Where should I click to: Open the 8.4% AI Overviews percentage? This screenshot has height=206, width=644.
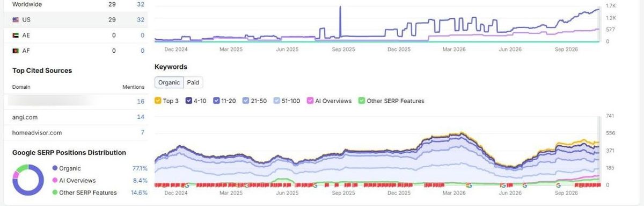coord(140,181)
